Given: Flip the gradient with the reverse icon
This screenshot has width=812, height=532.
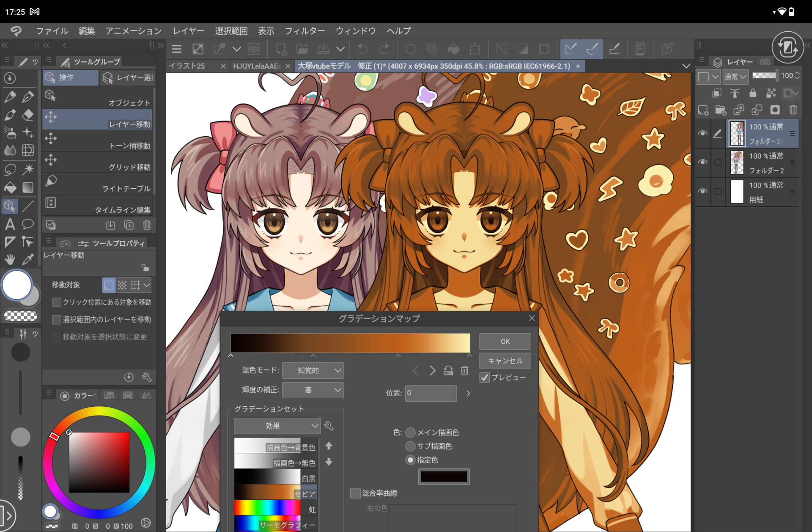Looking at the screenshot, I should (x=448, y=371).
